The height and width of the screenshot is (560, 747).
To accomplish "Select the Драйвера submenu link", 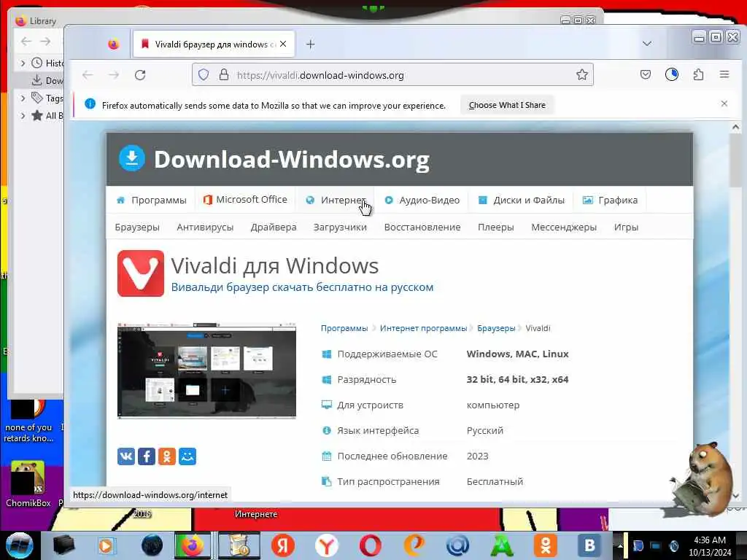I will click(274, 227).
